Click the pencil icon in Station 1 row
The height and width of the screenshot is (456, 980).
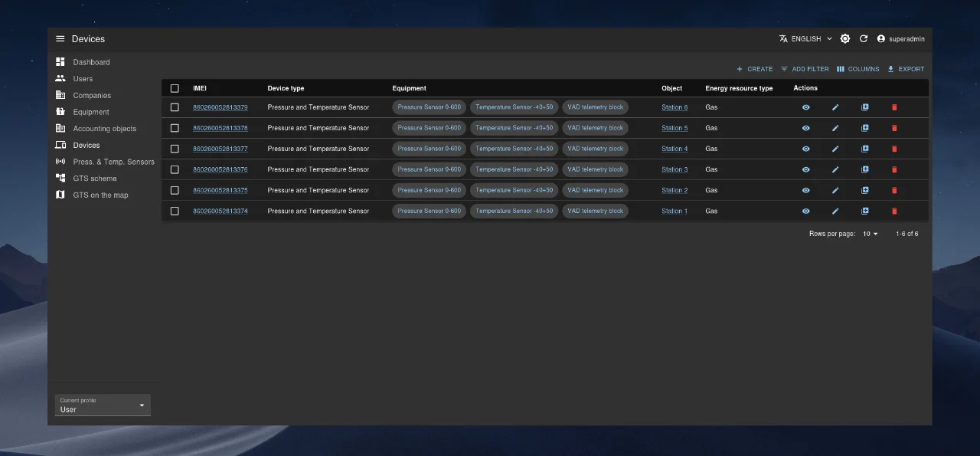pyautogui.click(x=835, y=211)
